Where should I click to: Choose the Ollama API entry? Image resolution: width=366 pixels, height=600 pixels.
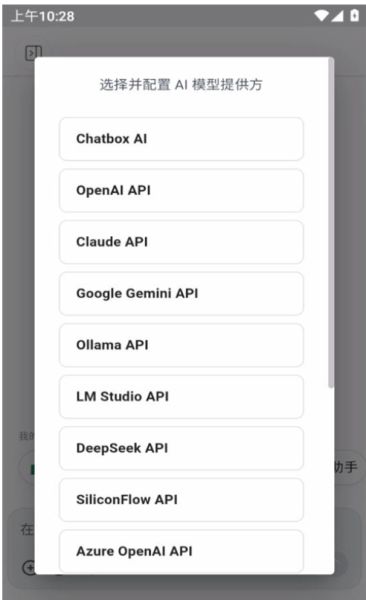(x=181, y=345)
